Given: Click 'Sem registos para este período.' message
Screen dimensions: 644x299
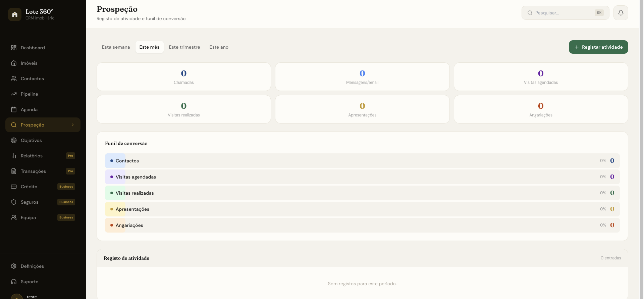Looking at the screenshot, I should point(362,284).
